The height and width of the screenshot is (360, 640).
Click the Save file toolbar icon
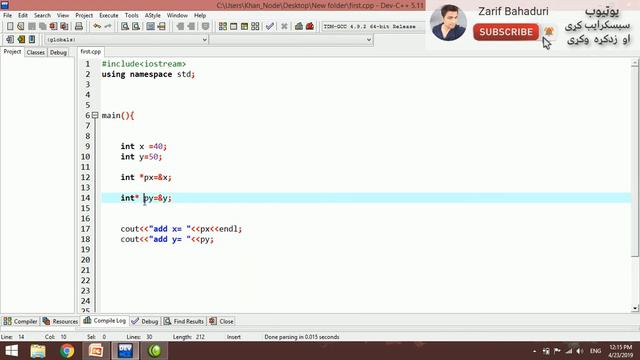[x=32, y=27]
